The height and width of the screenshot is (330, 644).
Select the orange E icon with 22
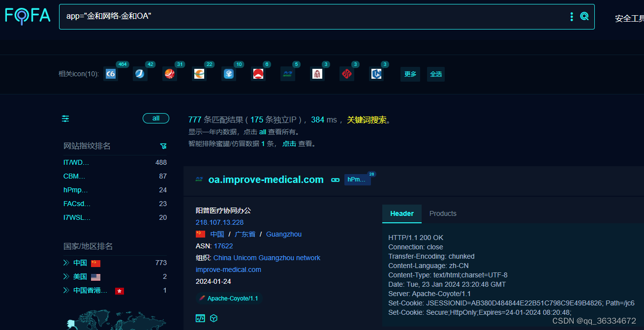tap(199, 74)
